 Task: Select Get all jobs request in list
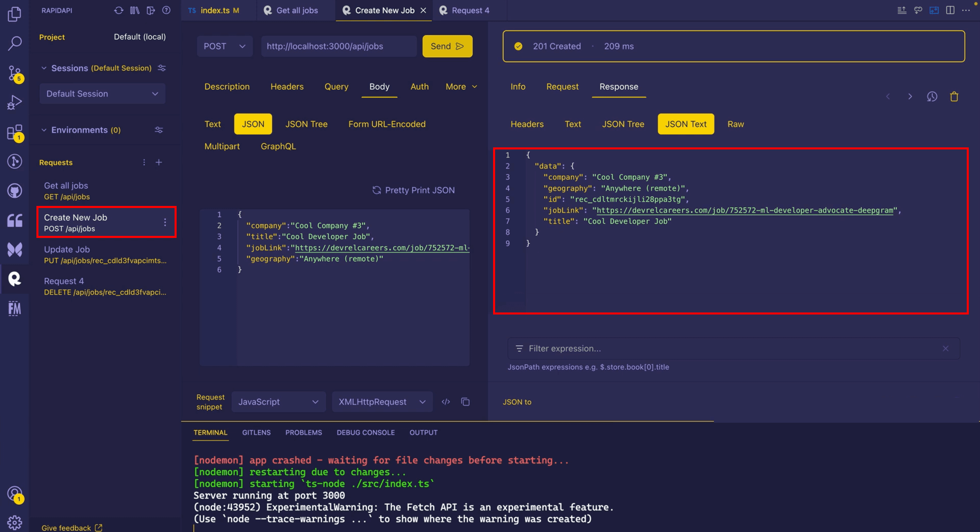[106, 191]
